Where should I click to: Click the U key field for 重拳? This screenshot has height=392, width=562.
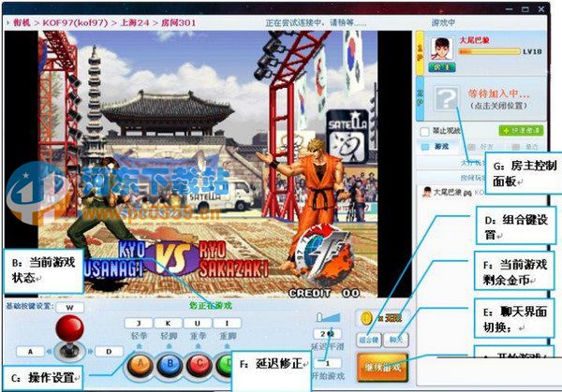coord(198,324)
